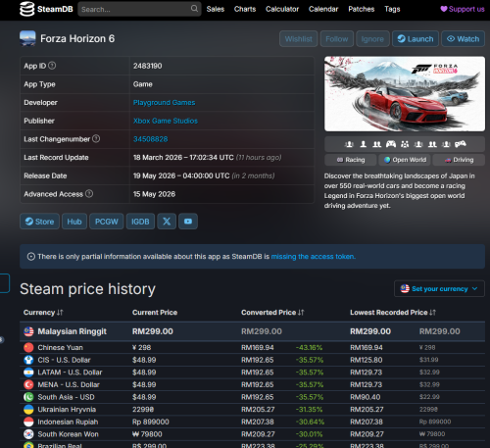Click the Chinese Yuan flag icon
The width and height of the screenshot is (490, 448).
(x=28, y=347)
